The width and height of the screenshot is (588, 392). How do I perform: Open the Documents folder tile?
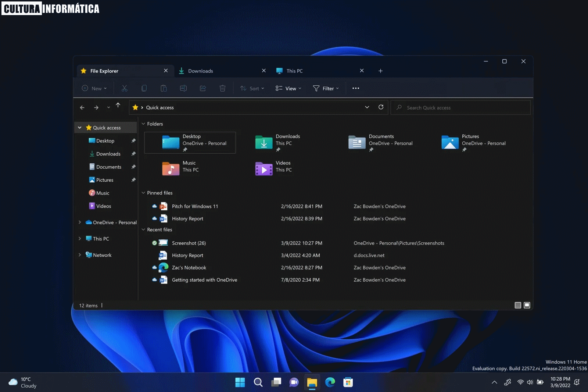pyautogui.click(x=381, y=143)
